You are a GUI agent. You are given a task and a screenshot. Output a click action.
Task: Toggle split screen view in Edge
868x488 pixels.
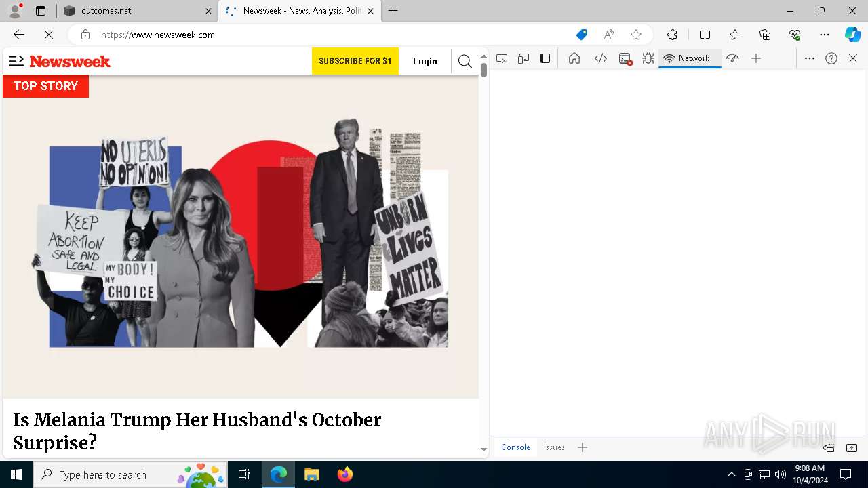coord(705,35)
